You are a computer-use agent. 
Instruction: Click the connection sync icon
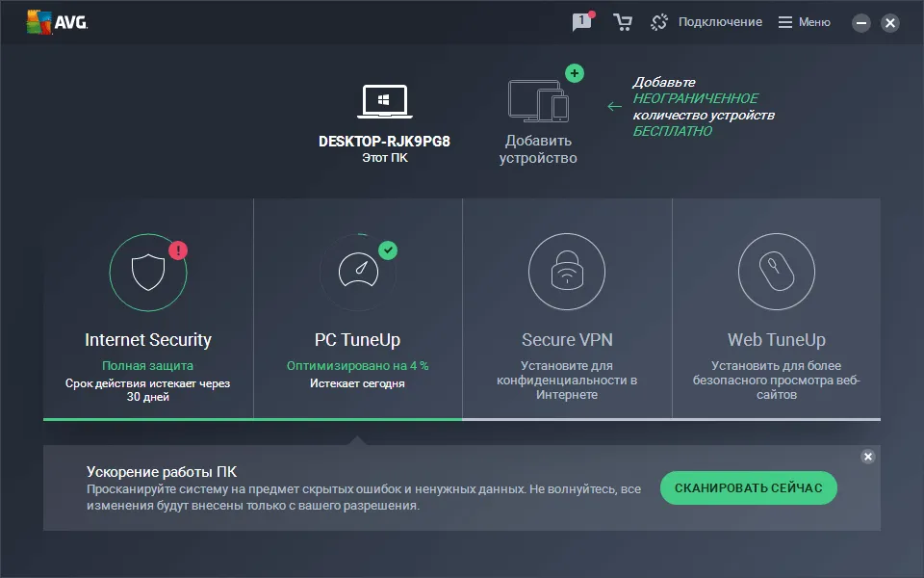658,22
